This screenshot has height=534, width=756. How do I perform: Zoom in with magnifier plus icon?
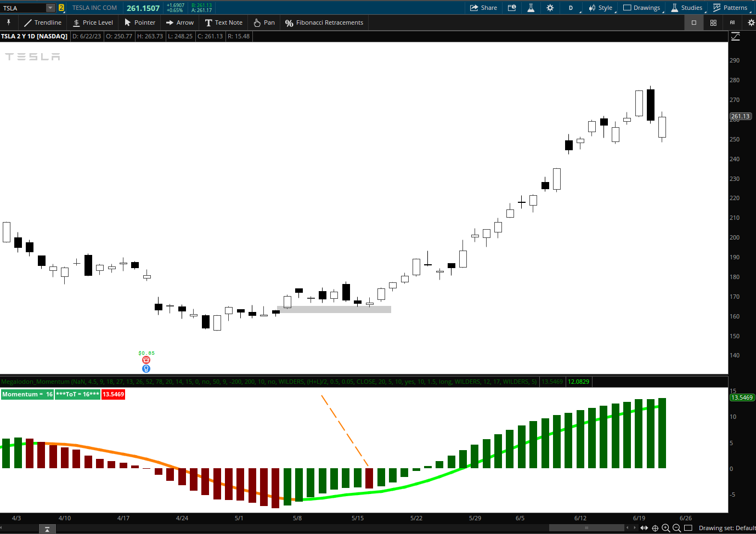[666, 528]
